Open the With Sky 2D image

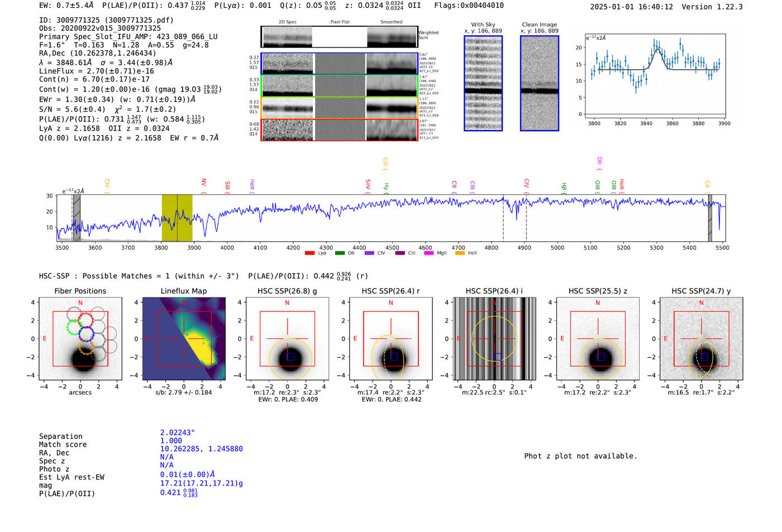(x=483, y=83)
